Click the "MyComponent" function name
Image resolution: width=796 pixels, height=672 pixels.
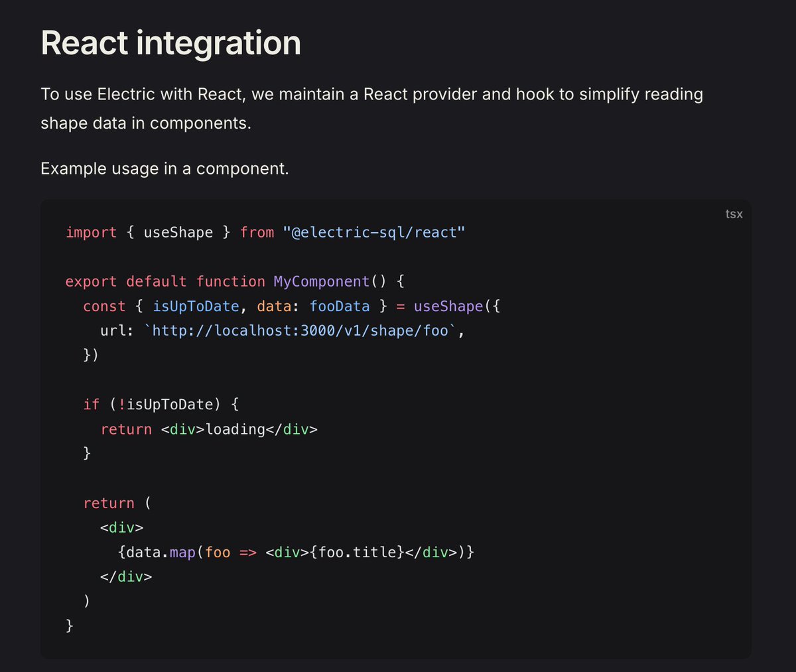click(322, 281)
